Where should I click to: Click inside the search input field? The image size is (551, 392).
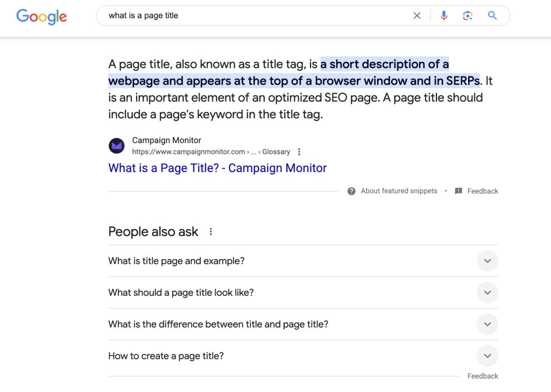242,16
